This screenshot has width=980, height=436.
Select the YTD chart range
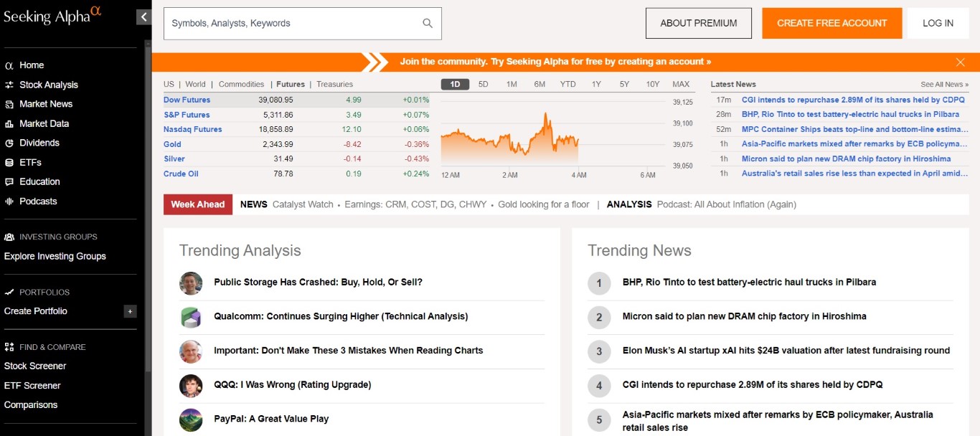(x=568, y=84)
